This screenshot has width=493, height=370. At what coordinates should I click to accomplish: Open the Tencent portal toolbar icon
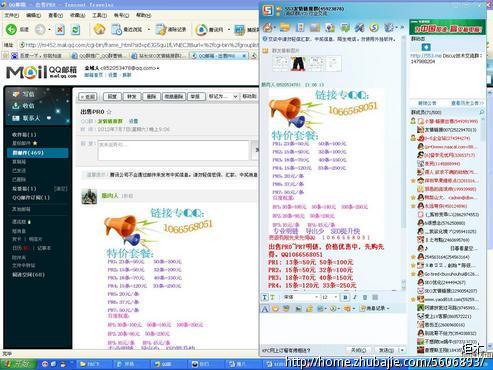pos(201,29)
